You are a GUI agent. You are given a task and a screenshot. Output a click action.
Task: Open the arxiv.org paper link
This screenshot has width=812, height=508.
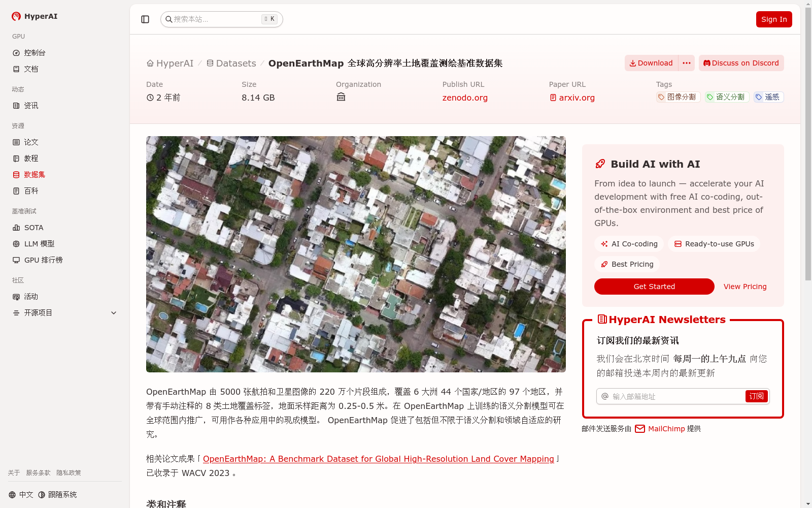pyautogui.click(x=572, y=98)
